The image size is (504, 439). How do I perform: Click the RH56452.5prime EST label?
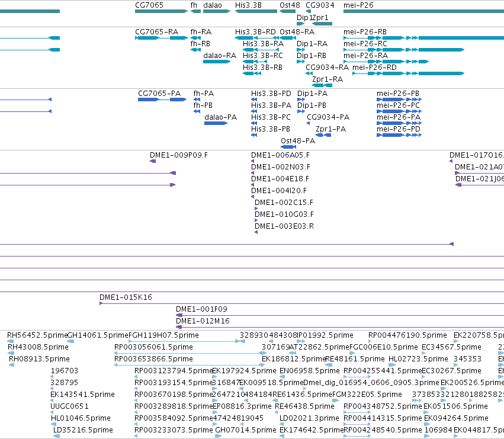tap(37, 335)
